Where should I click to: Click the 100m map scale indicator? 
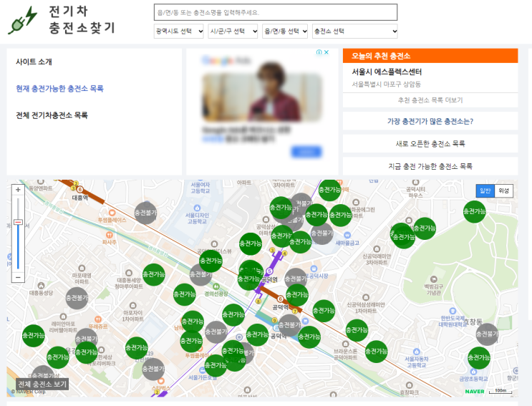pyautogui.click(x=500, y=392)
